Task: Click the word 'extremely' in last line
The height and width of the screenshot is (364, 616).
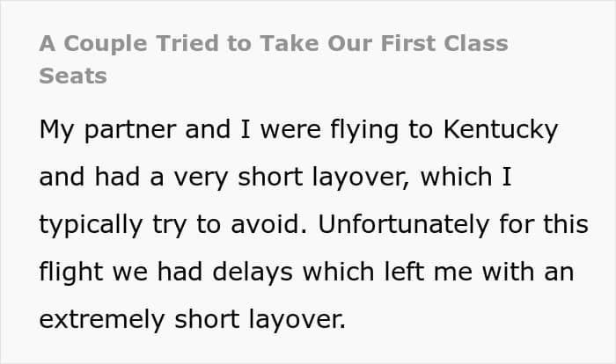Action: coord(102,320)
